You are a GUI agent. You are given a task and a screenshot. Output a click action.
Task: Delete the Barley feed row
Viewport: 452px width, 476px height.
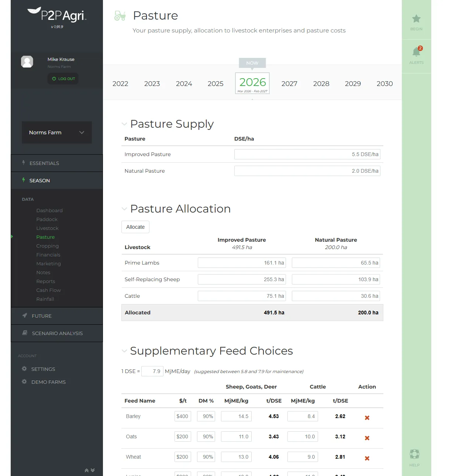367,418
